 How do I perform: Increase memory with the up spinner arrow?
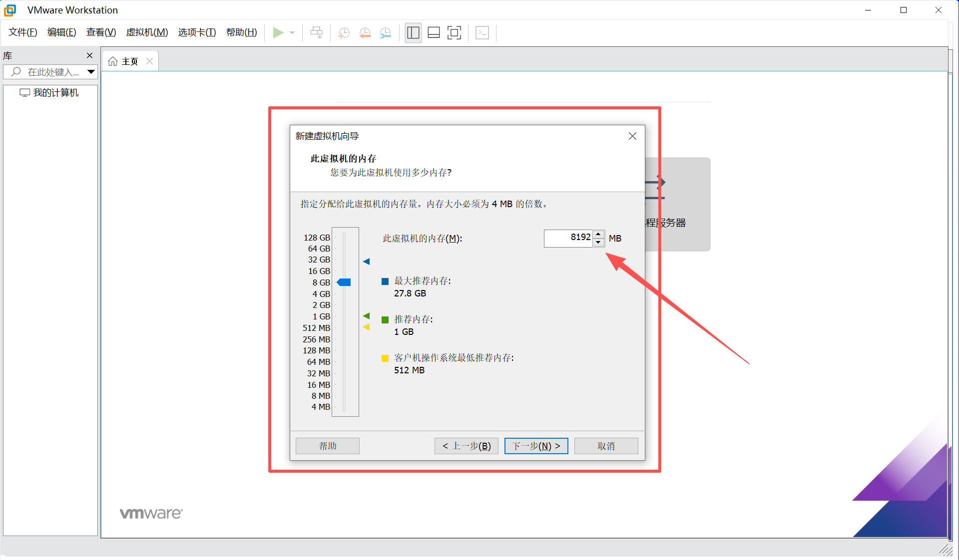point(598,234)
